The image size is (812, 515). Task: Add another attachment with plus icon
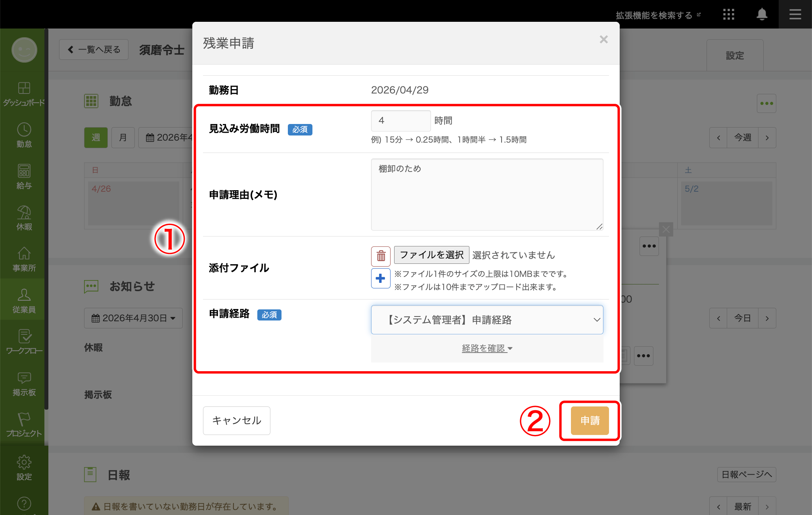(x=381, y=278)
